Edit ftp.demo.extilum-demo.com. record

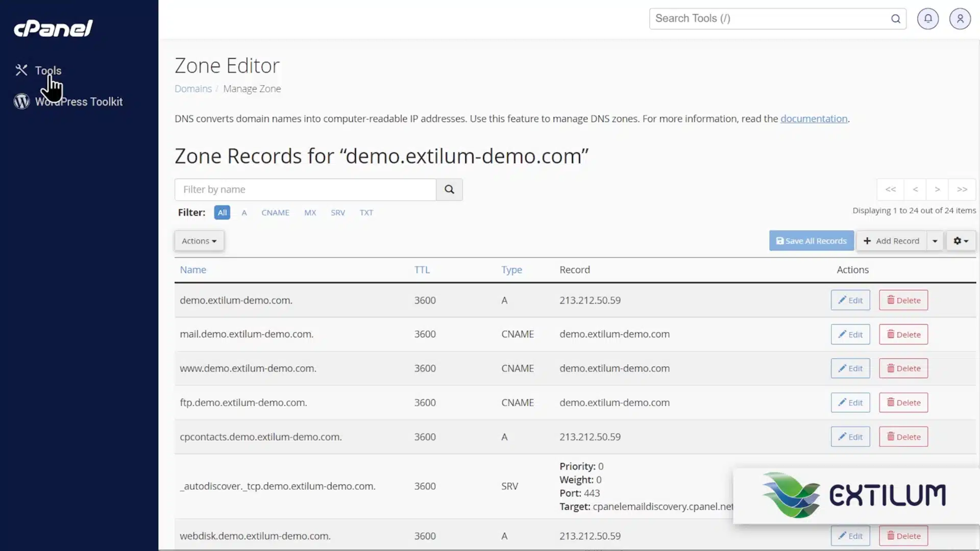click(x=850, y=403)
